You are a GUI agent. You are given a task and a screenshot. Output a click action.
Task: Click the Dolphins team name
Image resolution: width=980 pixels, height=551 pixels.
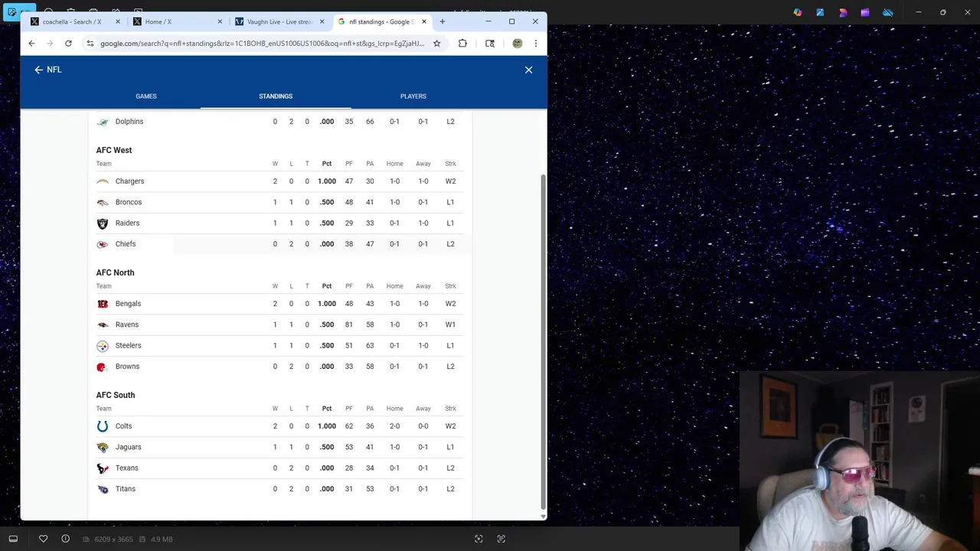[129, 122]
